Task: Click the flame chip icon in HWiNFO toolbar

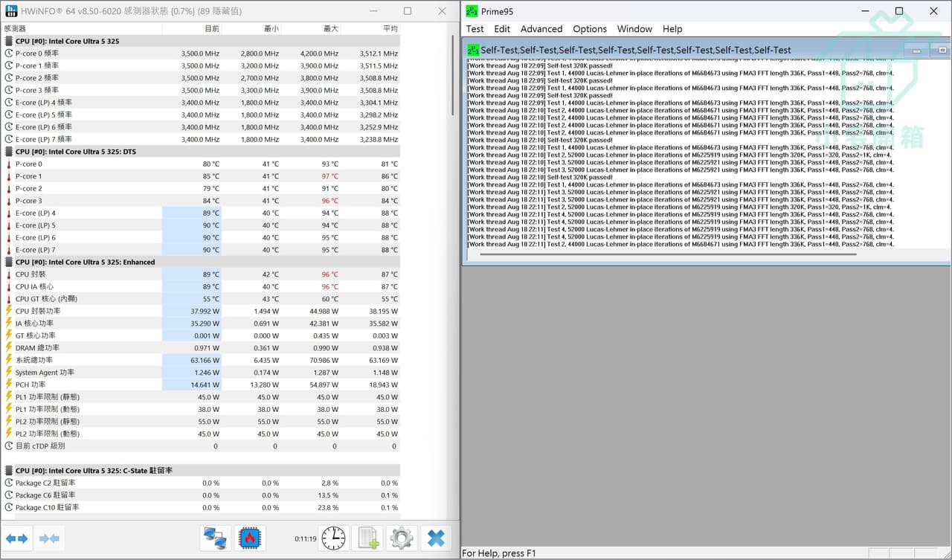Action: tap(251, 538)
